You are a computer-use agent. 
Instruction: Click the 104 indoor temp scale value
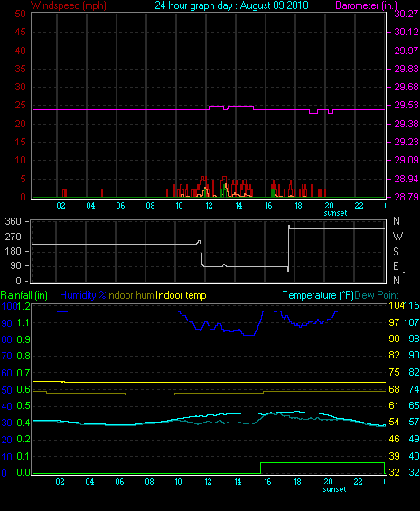[x=396, y=305]
